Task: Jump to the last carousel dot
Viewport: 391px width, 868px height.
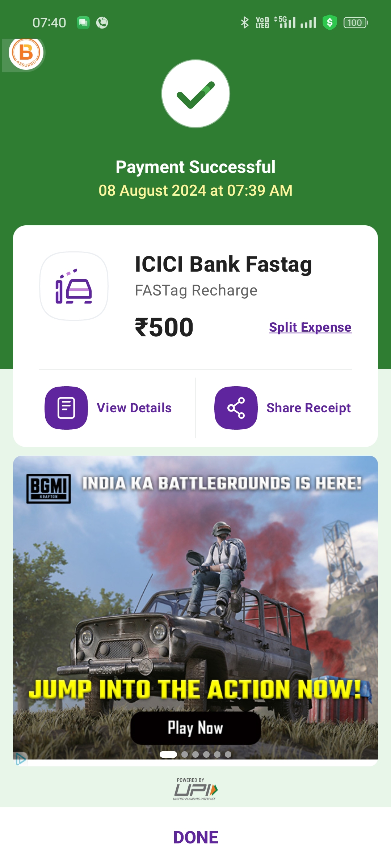Action: 228,754
